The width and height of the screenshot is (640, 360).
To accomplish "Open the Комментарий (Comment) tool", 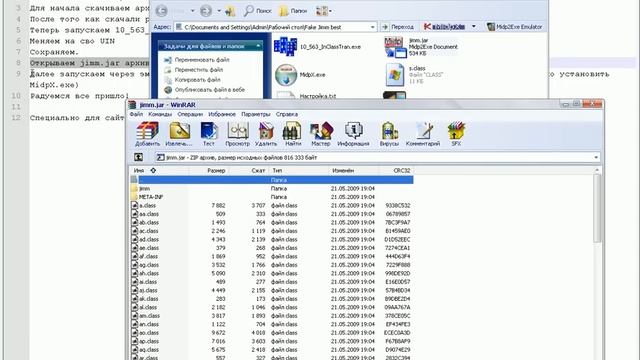I will 423,134.
